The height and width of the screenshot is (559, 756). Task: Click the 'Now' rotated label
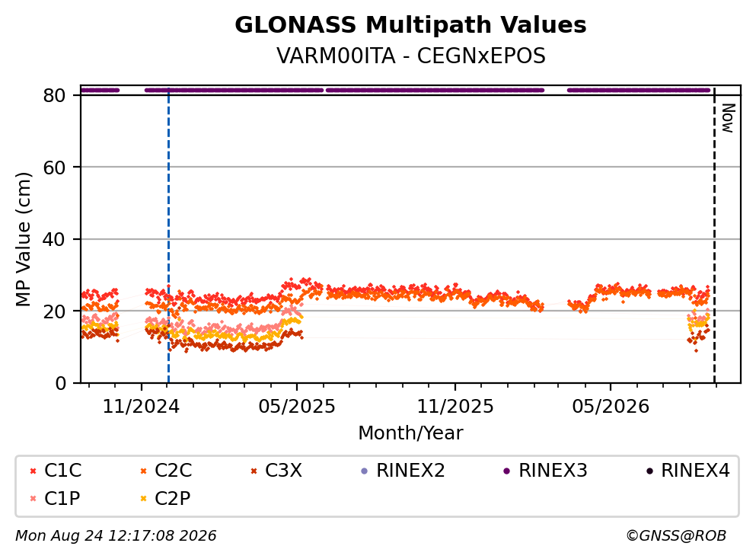pos(728,118)
